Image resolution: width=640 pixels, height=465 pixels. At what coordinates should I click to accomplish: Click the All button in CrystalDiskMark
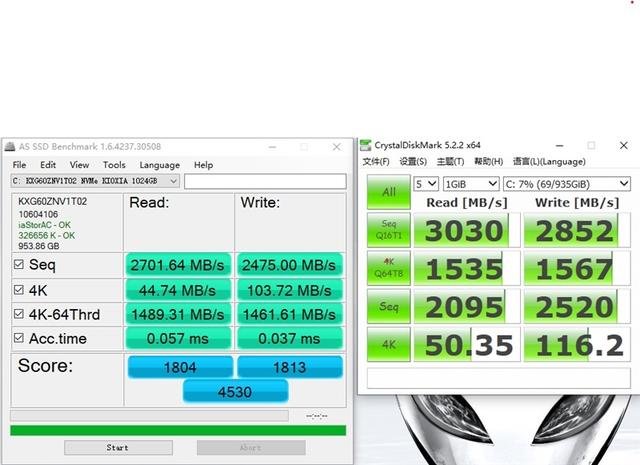click(x=389, y=192)
